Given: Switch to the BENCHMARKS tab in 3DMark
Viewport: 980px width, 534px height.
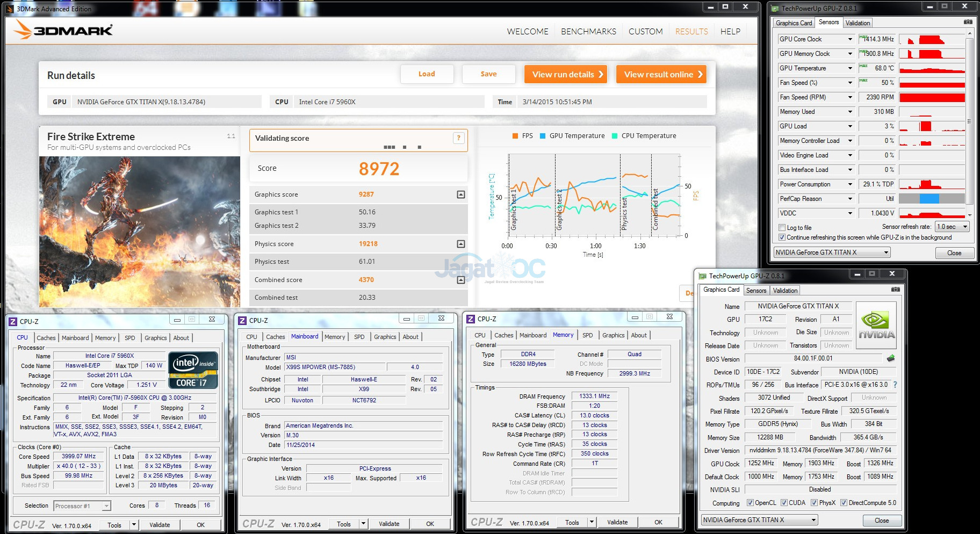Looking at the screenshot, I should (588, 32).
